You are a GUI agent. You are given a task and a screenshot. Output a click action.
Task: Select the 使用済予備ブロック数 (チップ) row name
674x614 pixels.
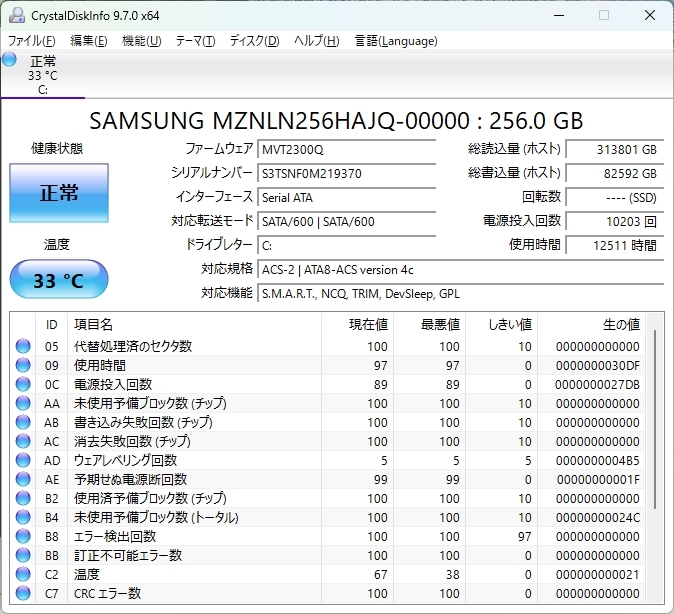(x=150, y=498)
